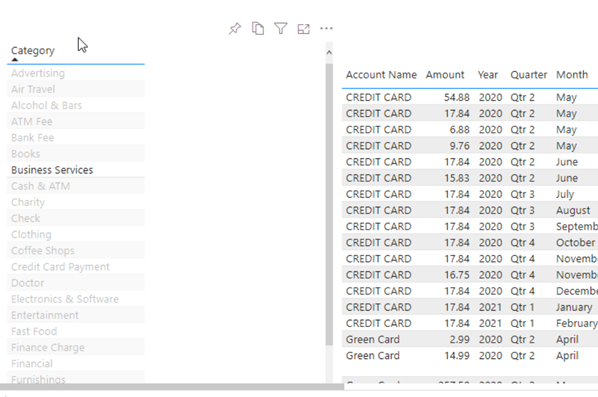The image size is (598, 397).
Task: Select the Clothing category
Action: [76, 234]
